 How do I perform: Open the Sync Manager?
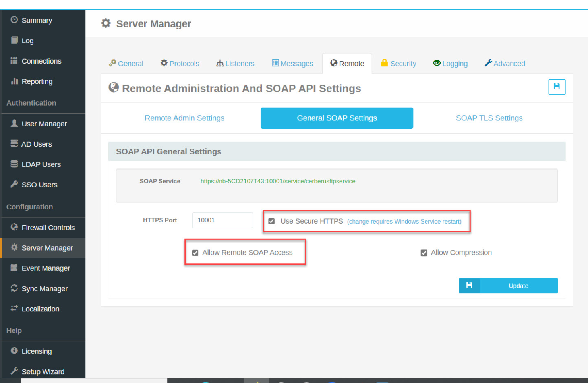click(x=45, y=288)
